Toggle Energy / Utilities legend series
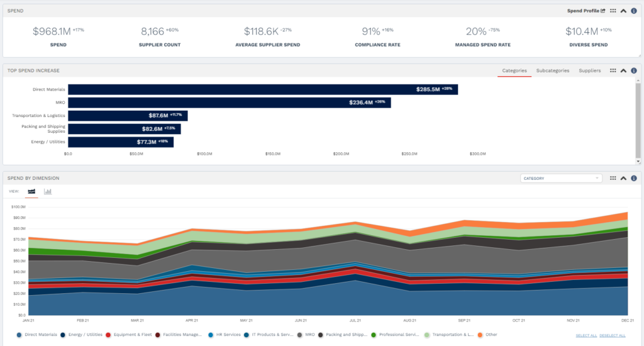This screenshot has width=644, height=346. pyautogui.click(x=81, y=335)
